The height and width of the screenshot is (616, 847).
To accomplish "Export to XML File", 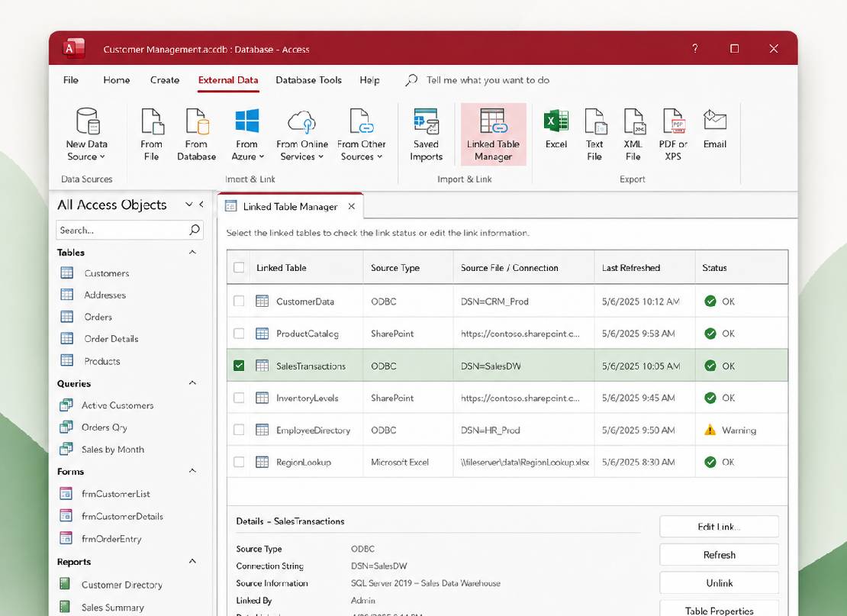I will point(633,134).
